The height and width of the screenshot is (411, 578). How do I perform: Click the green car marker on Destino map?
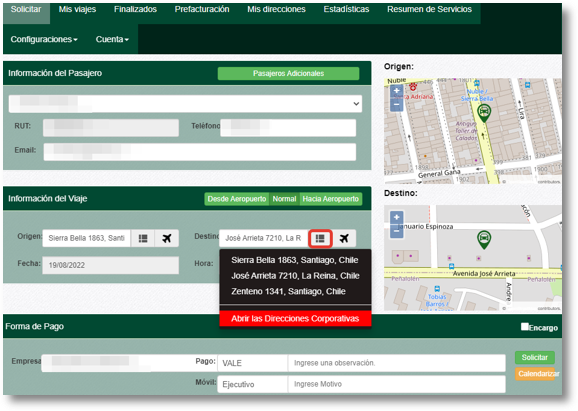pos(484,240)
